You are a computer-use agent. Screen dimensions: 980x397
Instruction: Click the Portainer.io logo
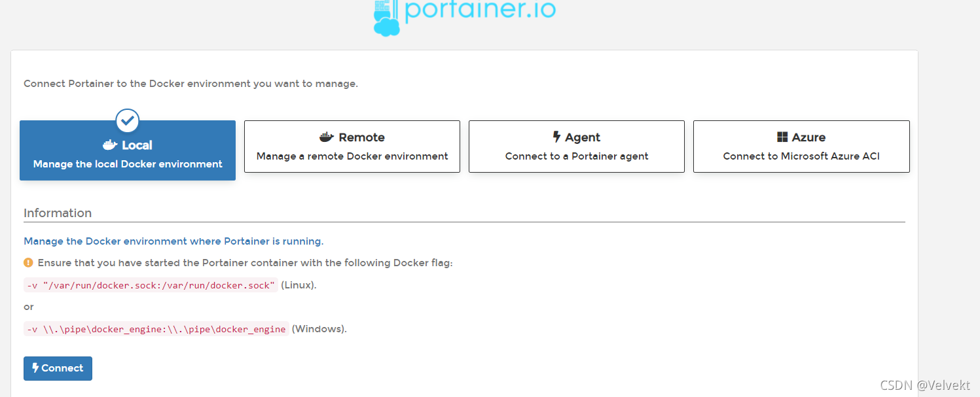(x=464, y=17)
